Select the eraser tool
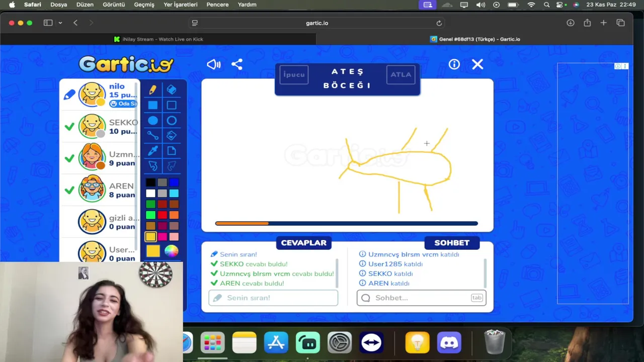Image resolution: width=644 pixels, height=362 pixels. pyautogui.click(x=172, y=89)
